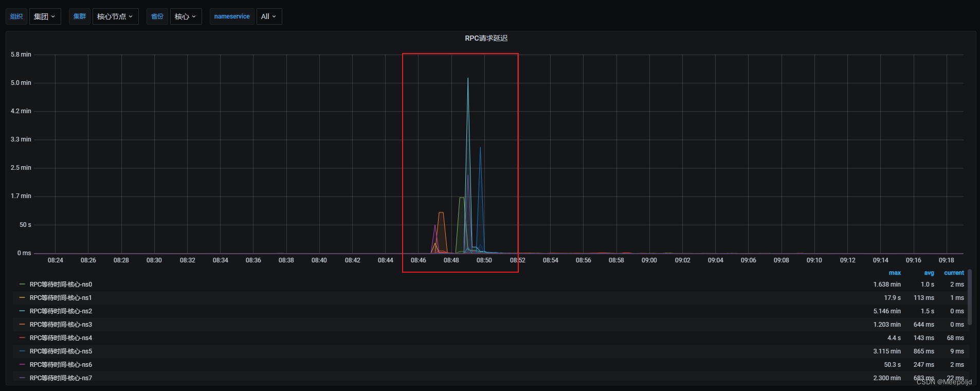
Task: Open the 核心节点 cluster dropdown
Action: [115, 16]
